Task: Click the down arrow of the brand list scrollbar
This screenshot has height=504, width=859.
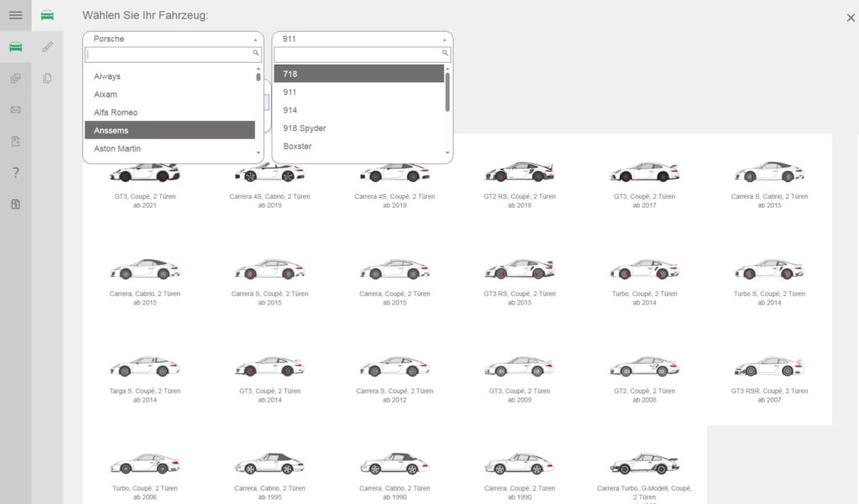Action: [x=258, y=153]
